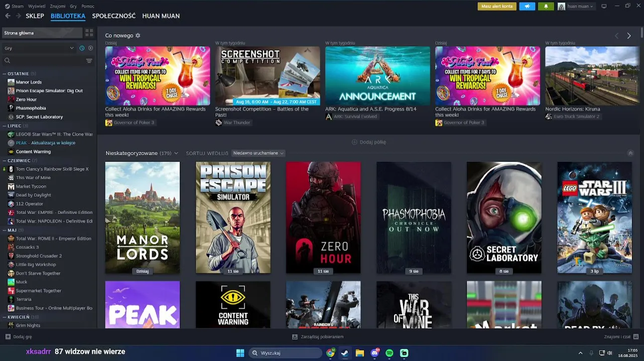Select Content Warning in the sidebar
644x361 pixels.
pyautogui.click(x=33, y=151)
